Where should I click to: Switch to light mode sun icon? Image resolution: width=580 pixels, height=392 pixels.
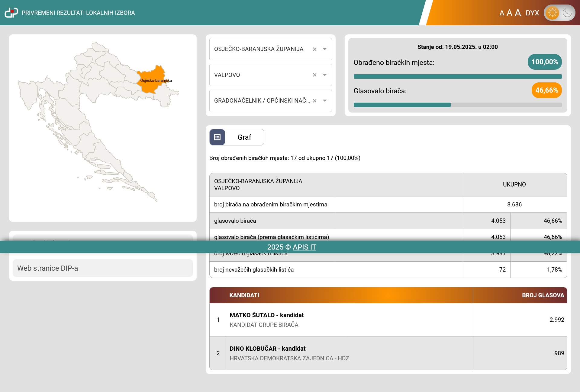tap(552, 13)
